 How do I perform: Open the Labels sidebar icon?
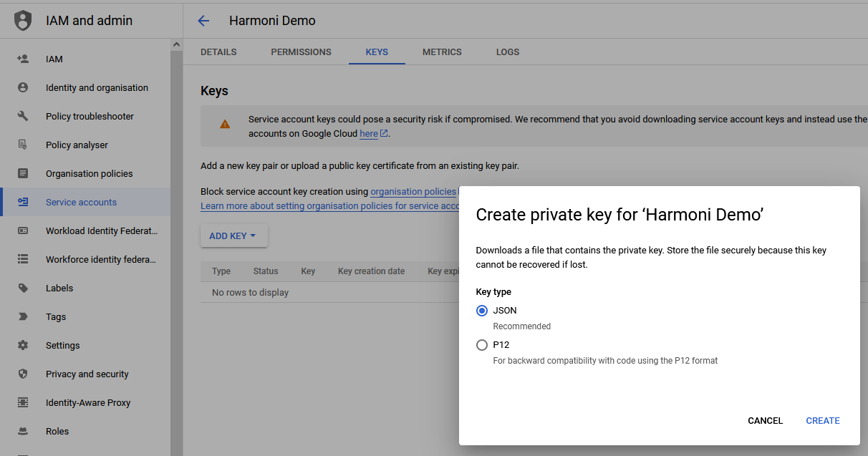point(22,288)
